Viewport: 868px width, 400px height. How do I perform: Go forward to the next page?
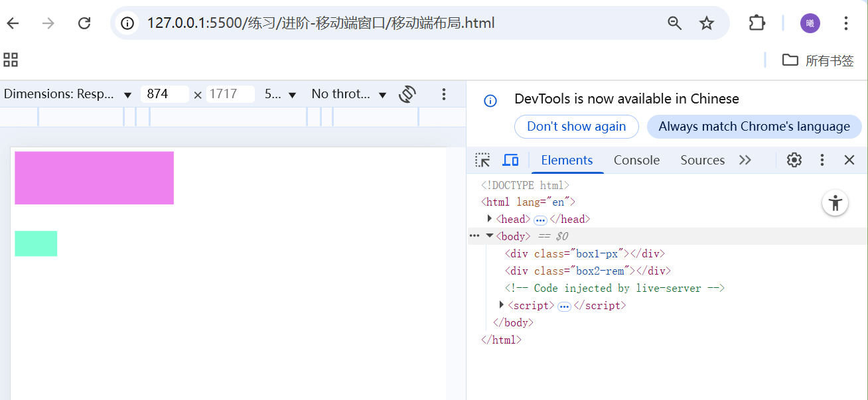coord(48,24)
